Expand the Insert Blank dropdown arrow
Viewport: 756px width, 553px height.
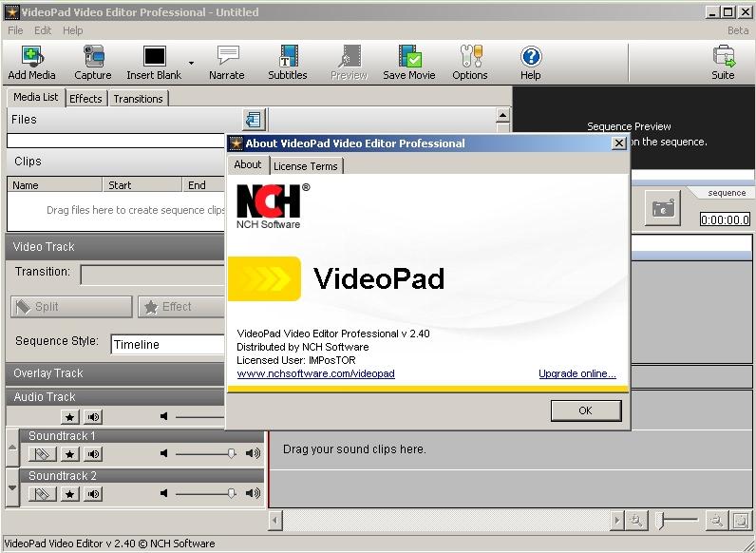[192, 64]
